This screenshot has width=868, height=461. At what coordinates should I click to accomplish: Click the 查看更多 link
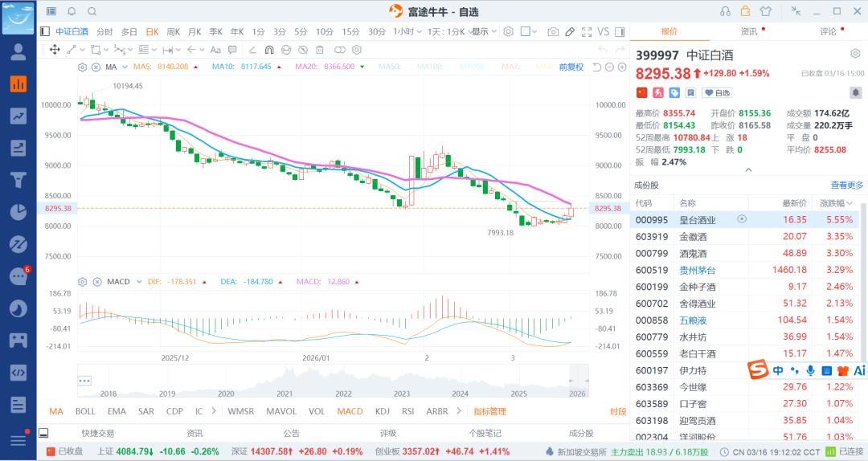point(847,185)
